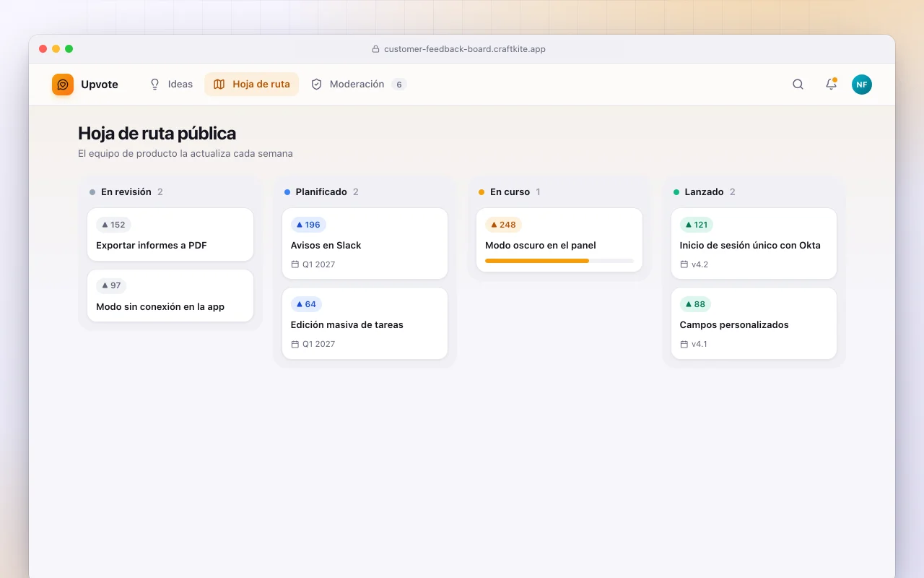This screenshot has width=924, height=578.
Task: Click Q1 2027 date on Avisos en Slack
Action: (313, 264)
